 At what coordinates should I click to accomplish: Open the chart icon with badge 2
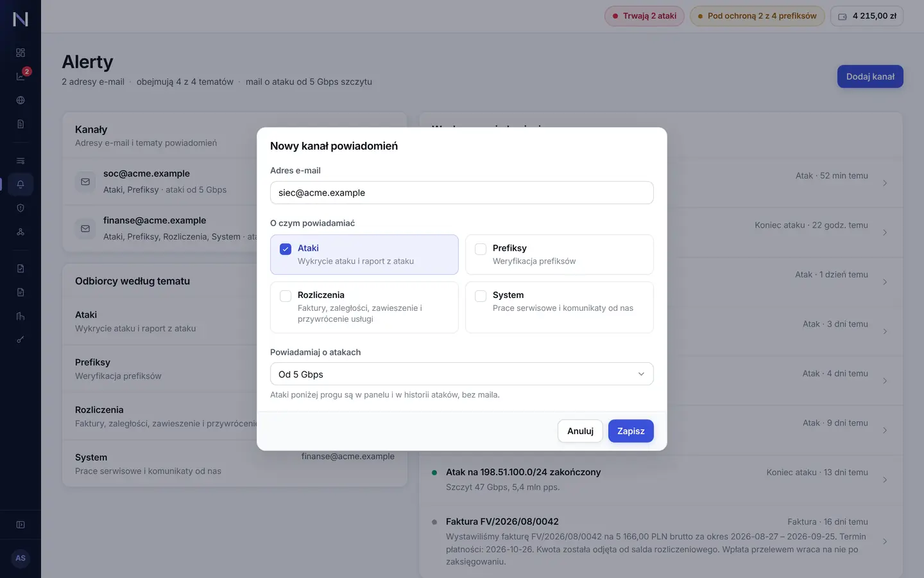pos(21,76)
